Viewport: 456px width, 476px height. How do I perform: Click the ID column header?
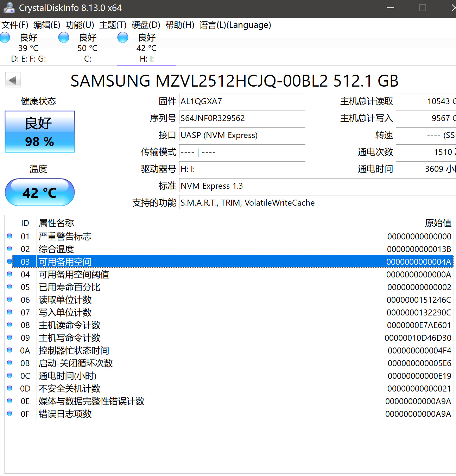coord(25,223)
